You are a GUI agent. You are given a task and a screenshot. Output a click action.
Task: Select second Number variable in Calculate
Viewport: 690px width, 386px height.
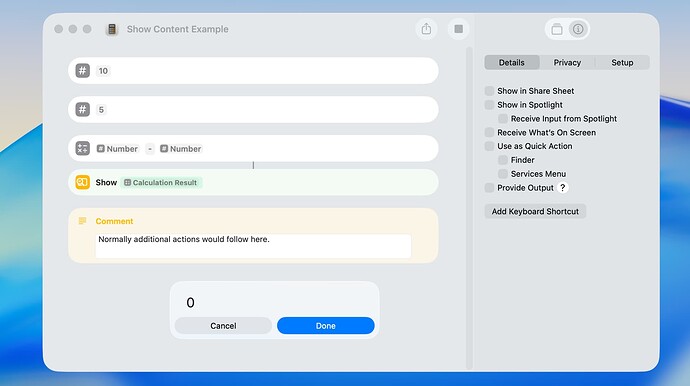181,149
